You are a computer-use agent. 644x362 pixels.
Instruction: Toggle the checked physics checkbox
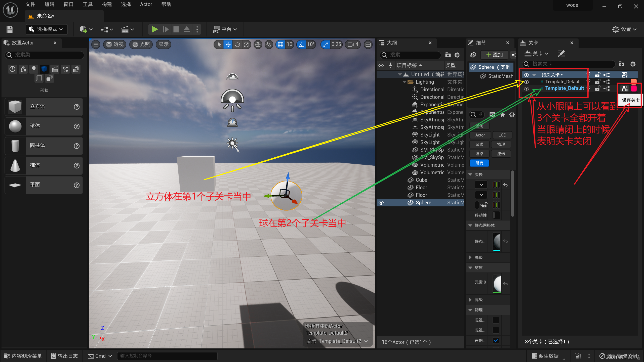point(496,340)
